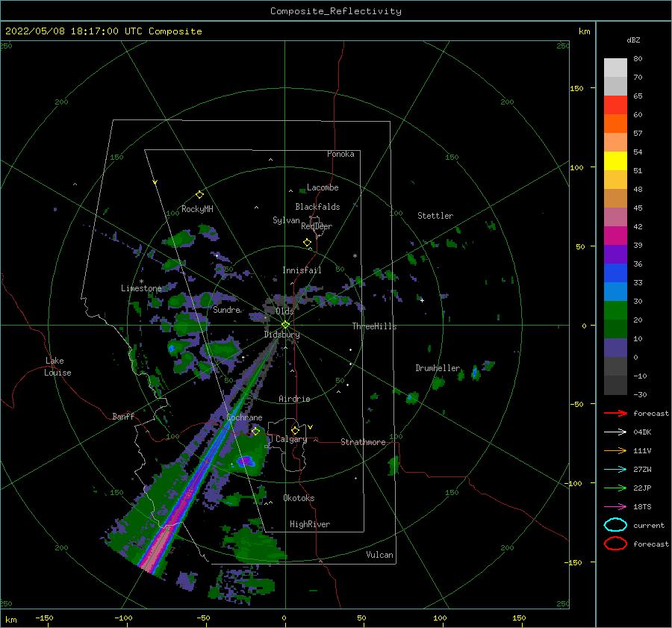Click the Banff label
This screenshot has height=628, width=672.
pos(123,416)
